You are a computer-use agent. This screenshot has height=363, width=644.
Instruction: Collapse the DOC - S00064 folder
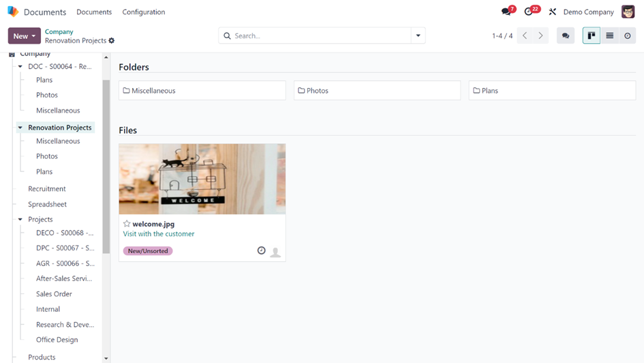click(x=20, y=66)
